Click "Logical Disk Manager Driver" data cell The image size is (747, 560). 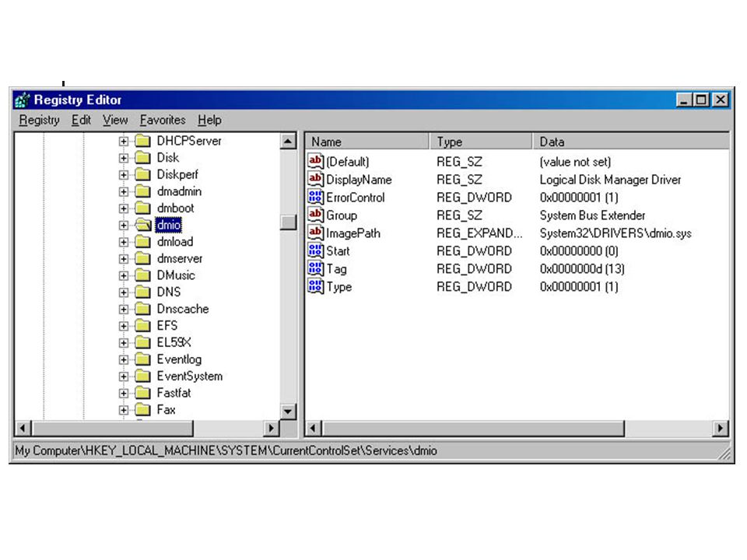[x=610, y=180]
